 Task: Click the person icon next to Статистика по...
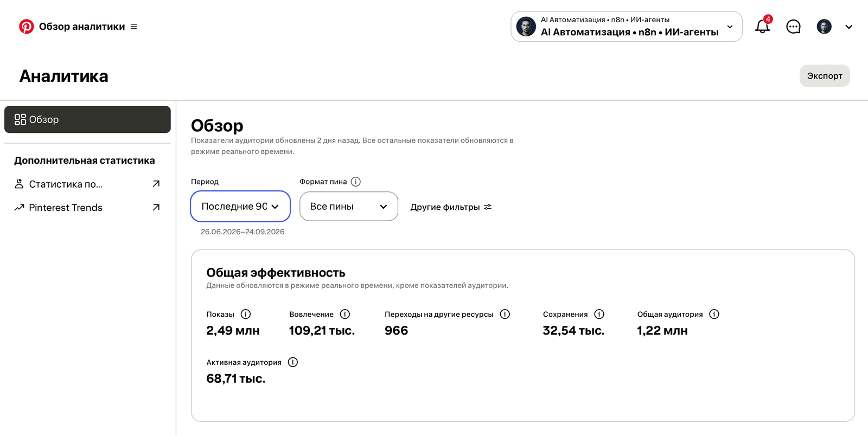tap(19, 184)
